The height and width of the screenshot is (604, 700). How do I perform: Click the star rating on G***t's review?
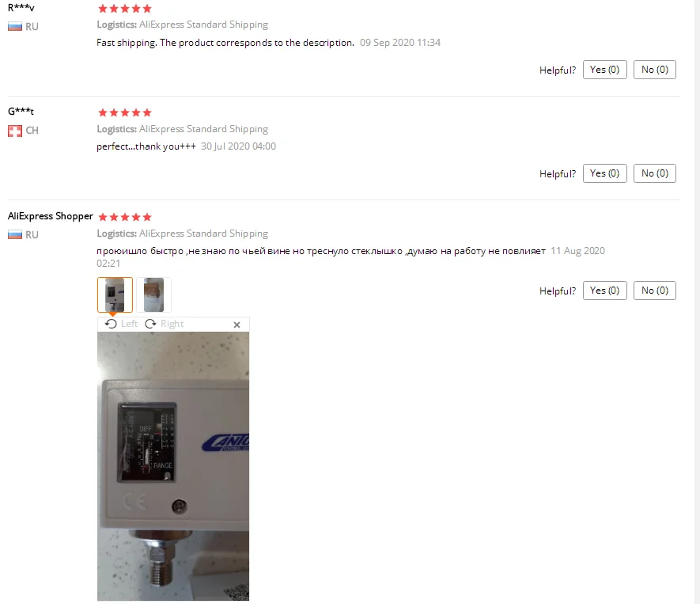pyautogui.click(x=125, y=112)
